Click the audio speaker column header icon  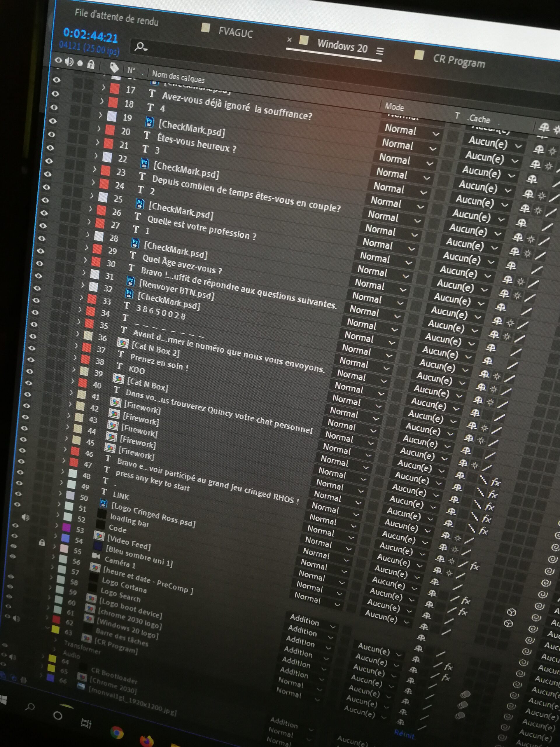click(69, 62)
